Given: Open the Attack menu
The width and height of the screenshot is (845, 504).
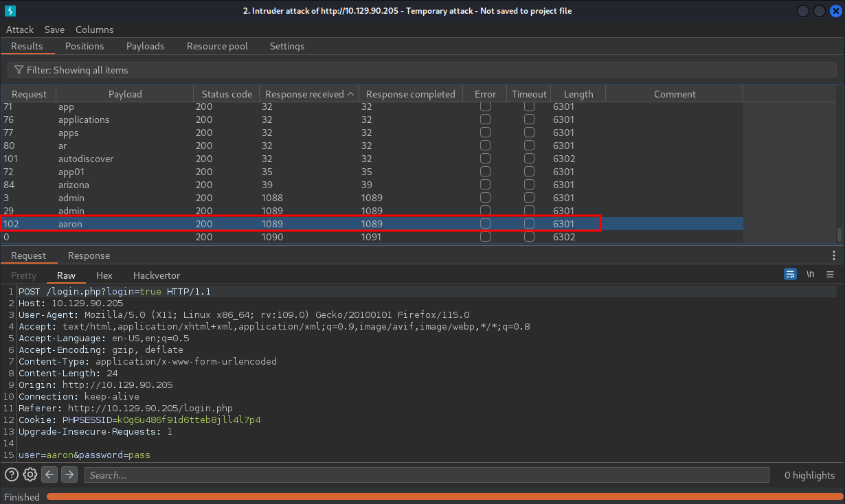Looking at the screenshot, I should pyautogui.click(x=20, y=30).
